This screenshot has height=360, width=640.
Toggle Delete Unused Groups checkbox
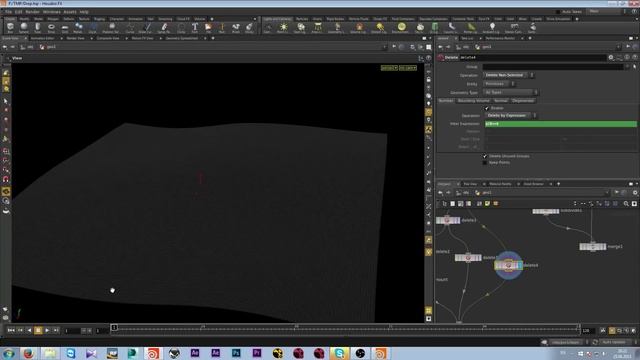[485, 156]
